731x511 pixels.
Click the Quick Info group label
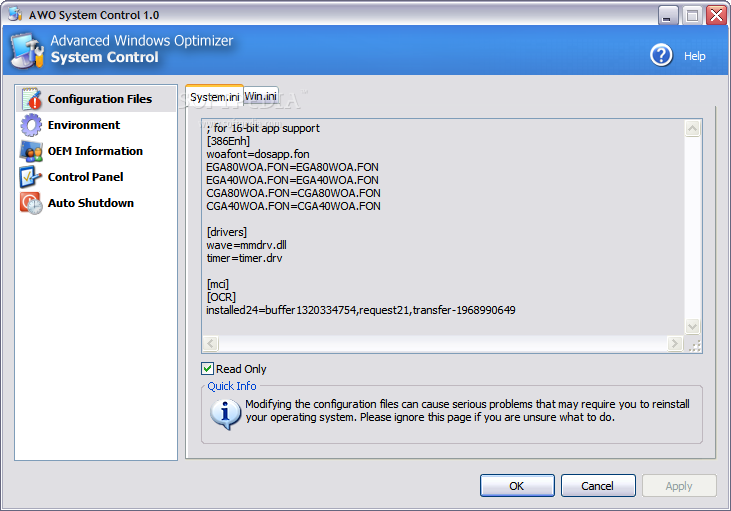(x=232, y=386)
